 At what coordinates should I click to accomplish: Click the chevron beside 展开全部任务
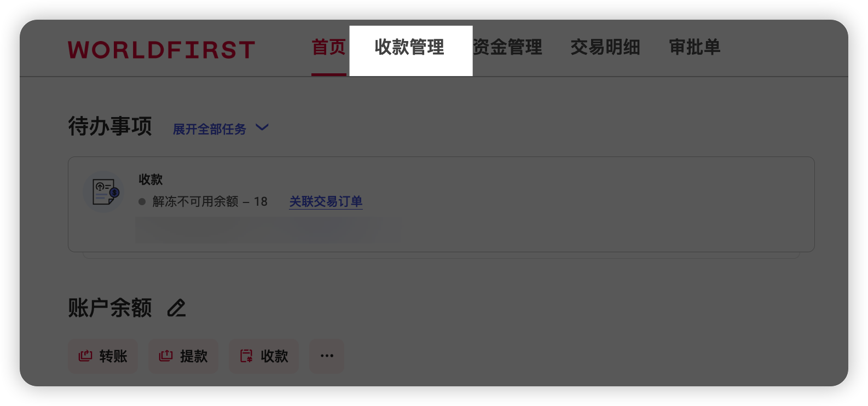click(x=262, y=127)
